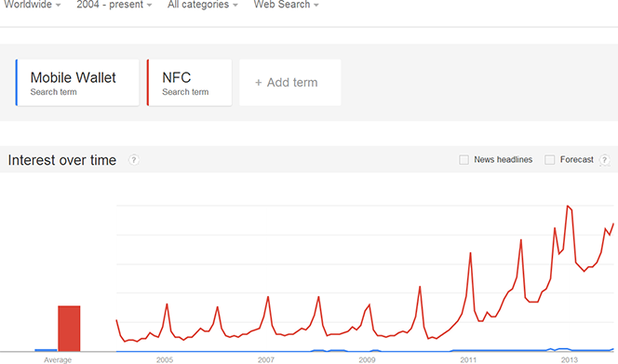Select the Mobile Wallet search term card
This screenshot has height=364, width=618.
(x=77, y=83)
